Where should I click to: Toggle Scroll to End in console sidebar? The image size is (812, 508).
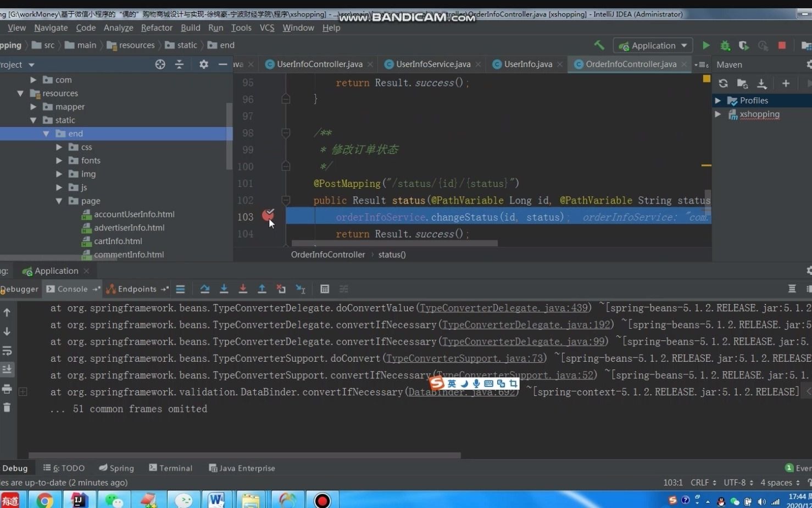[7, 369]
